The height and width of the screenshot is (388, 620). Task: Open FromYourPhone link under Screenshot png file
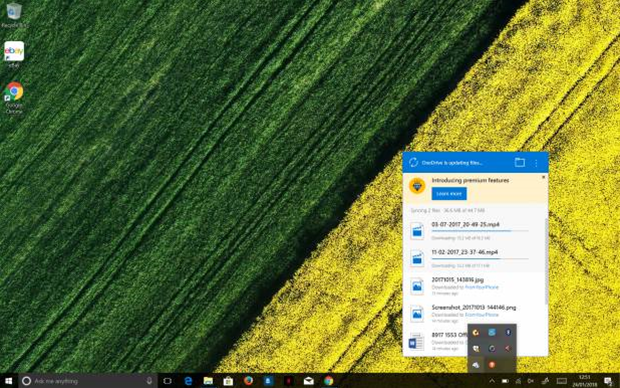[481, 315]
